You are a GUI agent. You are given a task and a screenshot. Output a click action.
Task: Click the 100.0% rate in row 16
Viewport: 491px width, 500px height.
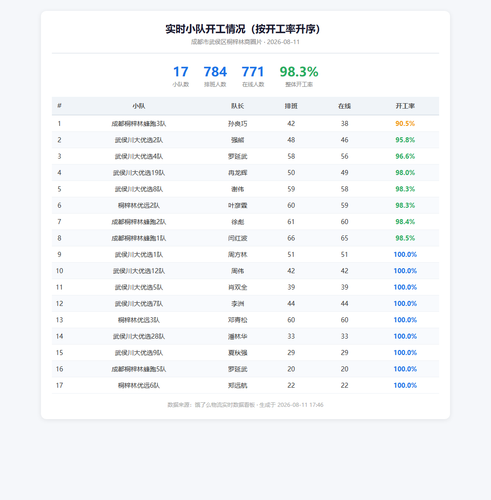[405, 369]
